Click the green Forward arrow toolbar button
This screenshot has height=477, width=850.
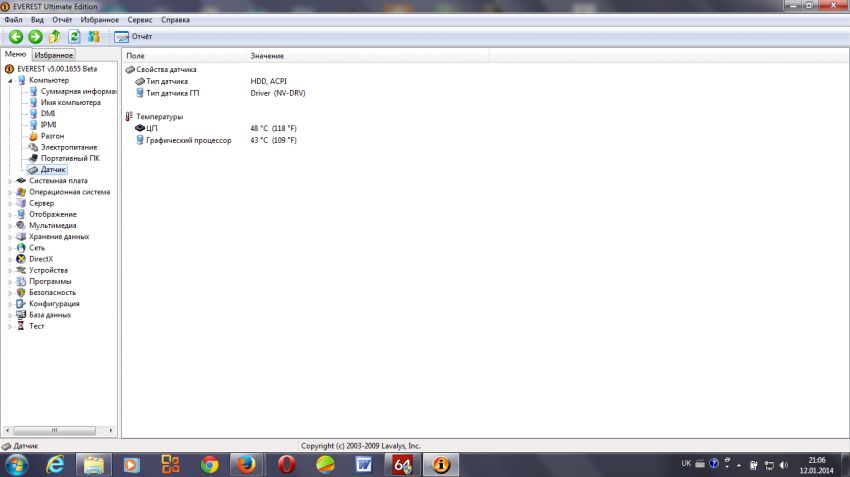pos(35,36)
